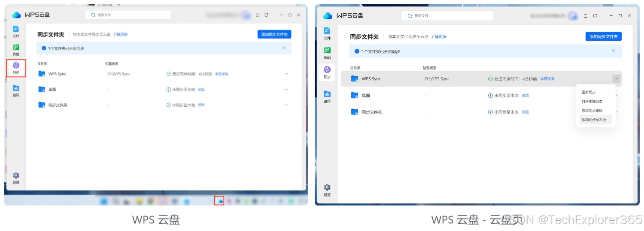644x231 pixels.
Task: Open 桌面 row ellipsis menu, left screenshot
Action: coord(286,89)
